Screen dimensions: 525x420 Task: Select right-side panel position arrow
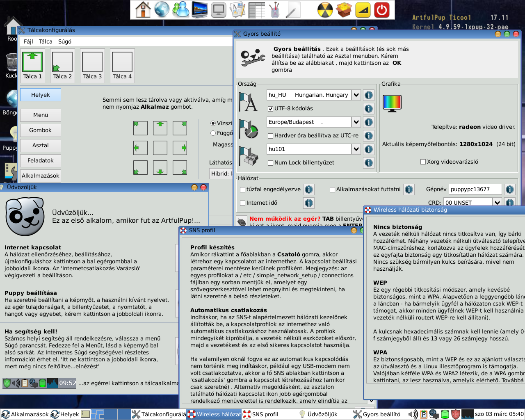click(x=180, y=148)
